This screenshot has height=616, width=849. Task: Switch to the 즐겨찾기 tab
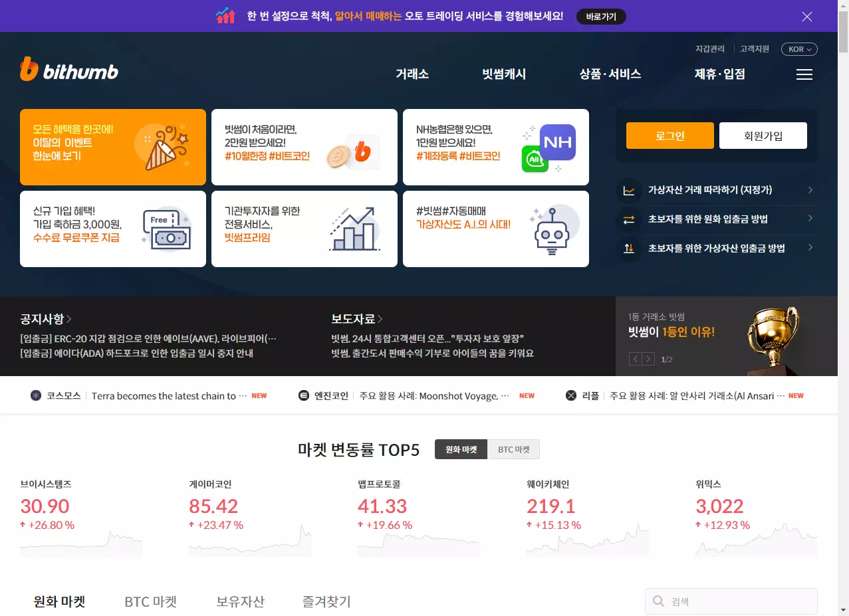point(326,601)
